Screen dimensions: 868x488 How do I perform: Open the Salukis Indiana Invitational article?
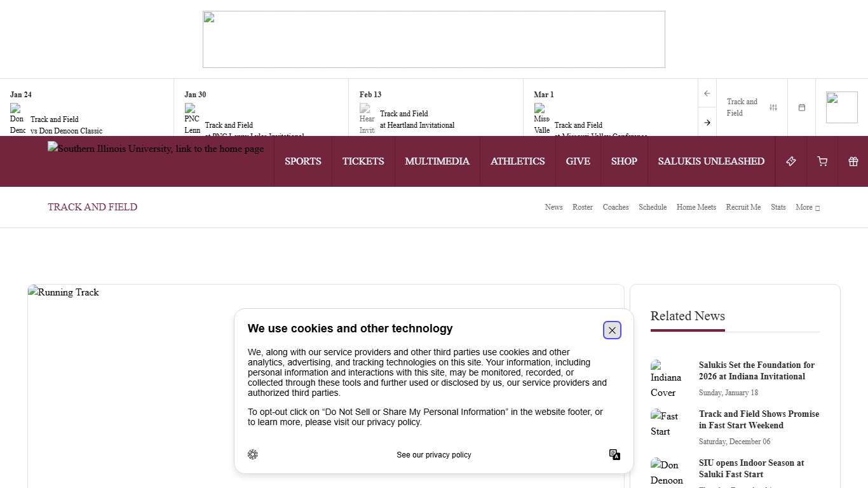(756, 370)
